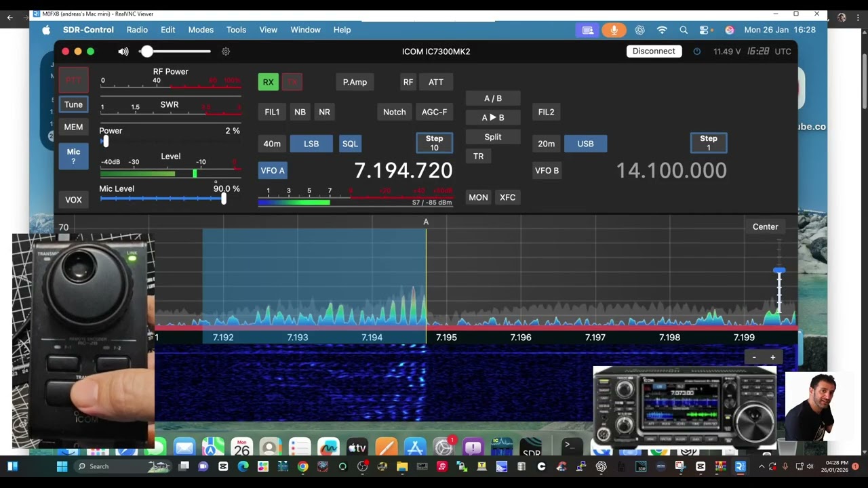The height and width of the screenshot is (488, 868).
Task: Toggle the Notch filter
Action: [394, 112]
